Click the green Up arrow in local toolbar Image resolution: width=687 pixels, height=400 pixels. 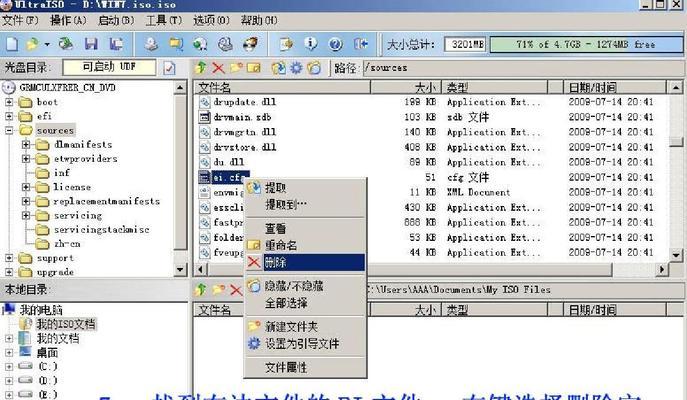pyautogui.click(x=201, y=289)
